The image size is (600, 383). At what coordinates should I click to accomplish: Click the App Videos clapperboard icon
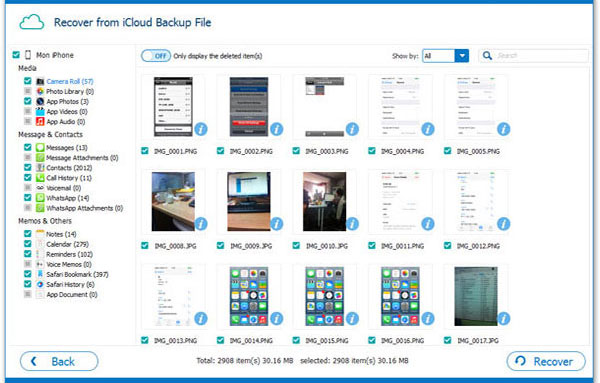coord(40,112)
